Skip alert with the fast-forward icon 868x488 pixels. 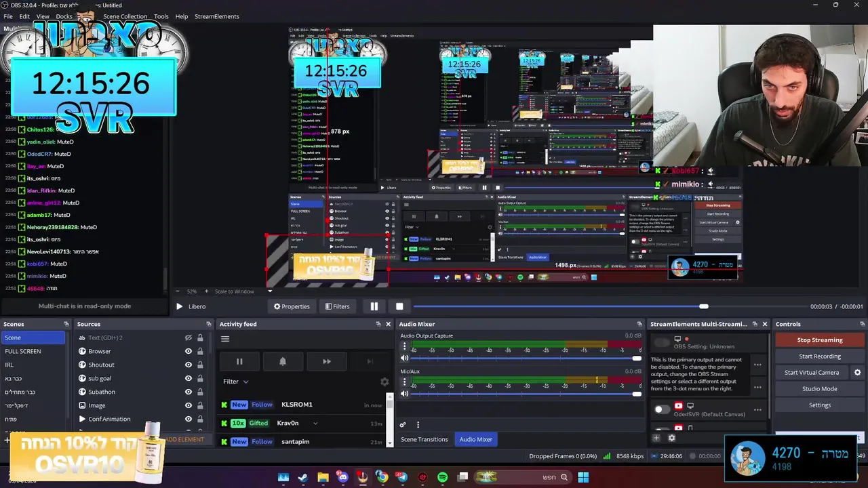(326, 361)
